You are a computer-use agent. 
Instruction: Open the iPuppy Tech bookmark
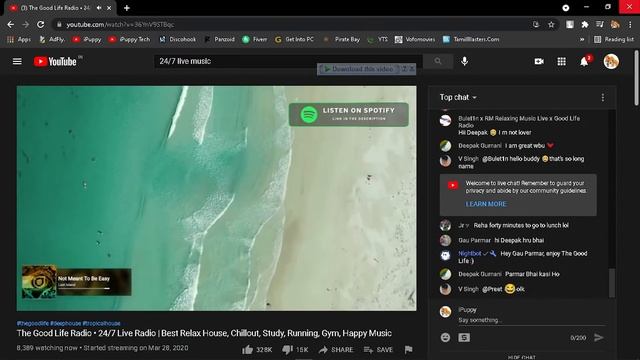click(x=129, y=39)
